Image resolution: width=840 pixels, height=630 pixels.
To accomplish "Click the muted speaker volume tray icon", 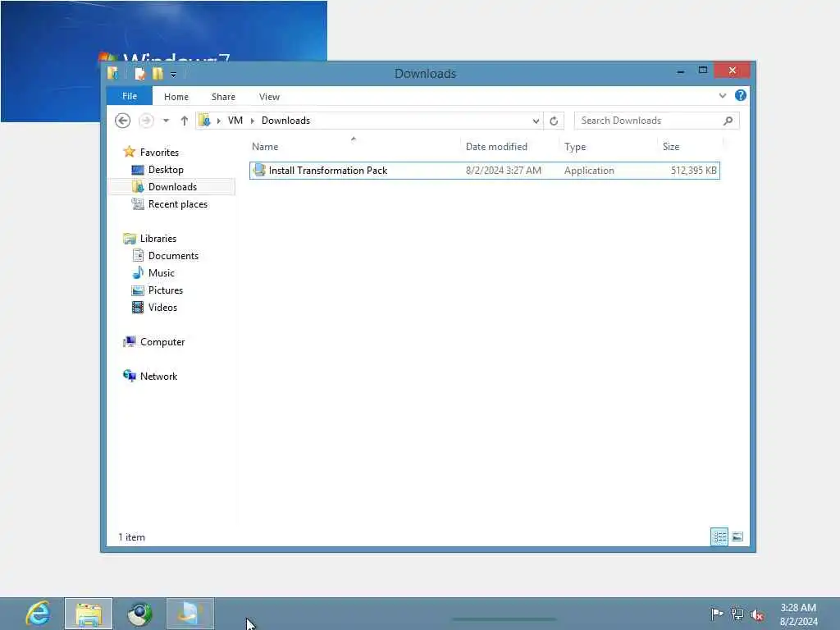I will (x=757, y=615).
